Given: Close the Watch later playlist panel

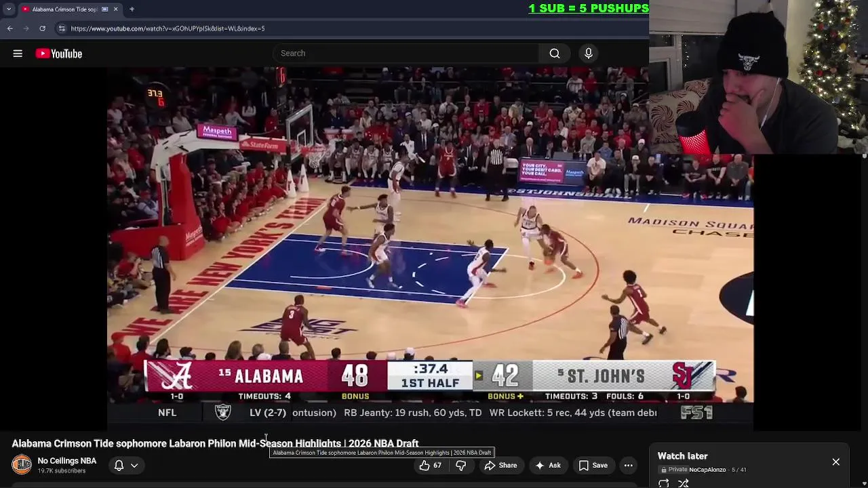Looking at the screenshot, I should pos(836,462).
